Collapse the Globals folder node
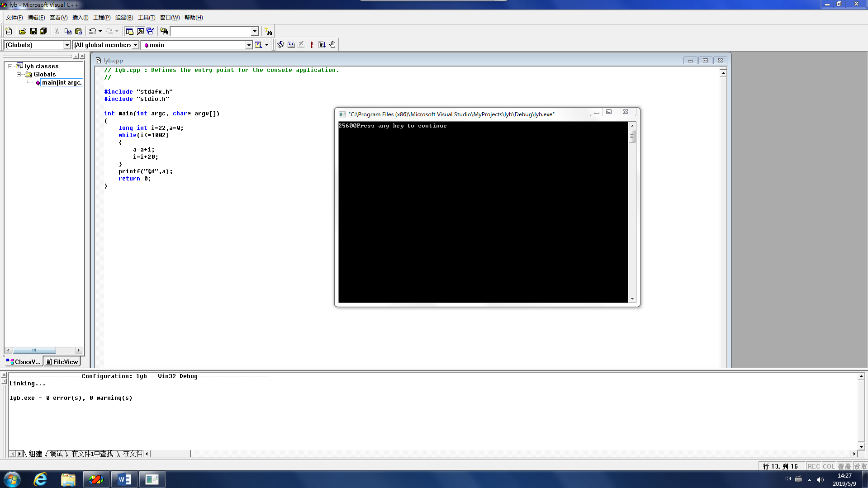 point(19,74)
